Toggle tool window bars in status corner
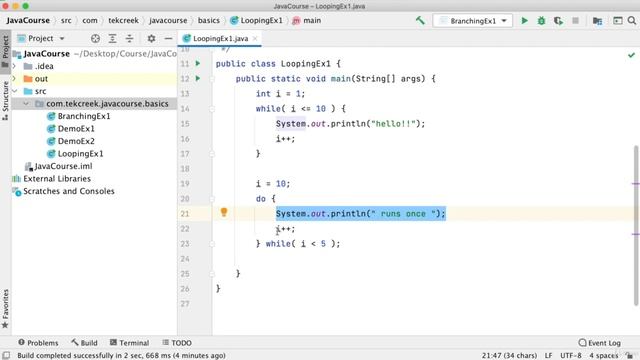 (6, 355)
